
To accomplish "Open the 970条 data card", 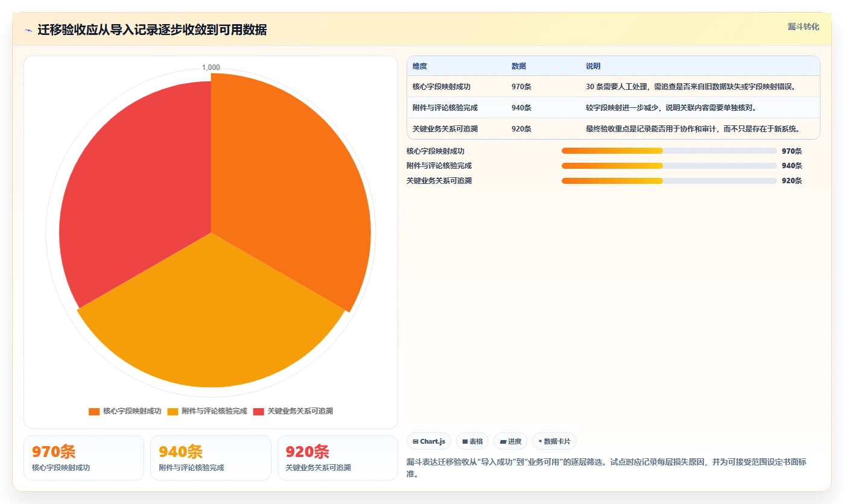I will point(84,458).
